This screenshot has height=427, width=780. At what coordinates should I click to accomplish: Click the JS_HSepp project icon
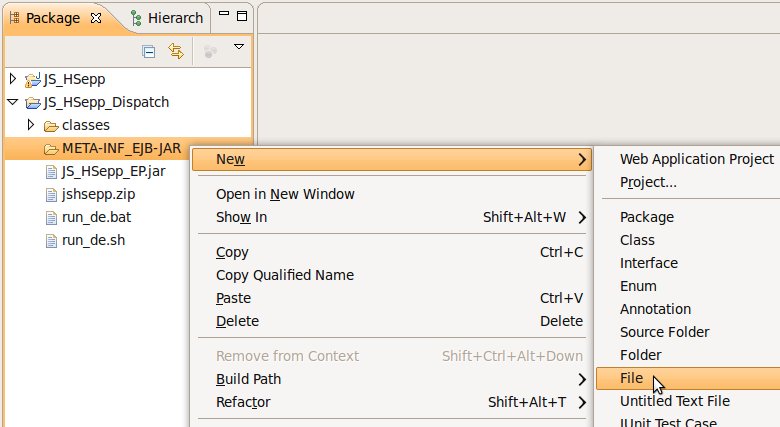pyautogui.click(x=32, y=79)
